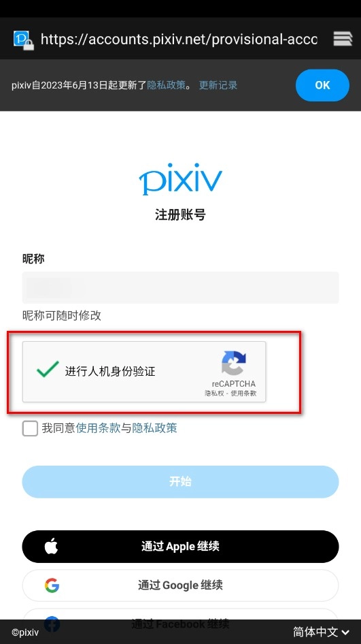This screenshot has height=644, width=361.
Task: Click the blue OK button
Action: (x=322, y=85)
